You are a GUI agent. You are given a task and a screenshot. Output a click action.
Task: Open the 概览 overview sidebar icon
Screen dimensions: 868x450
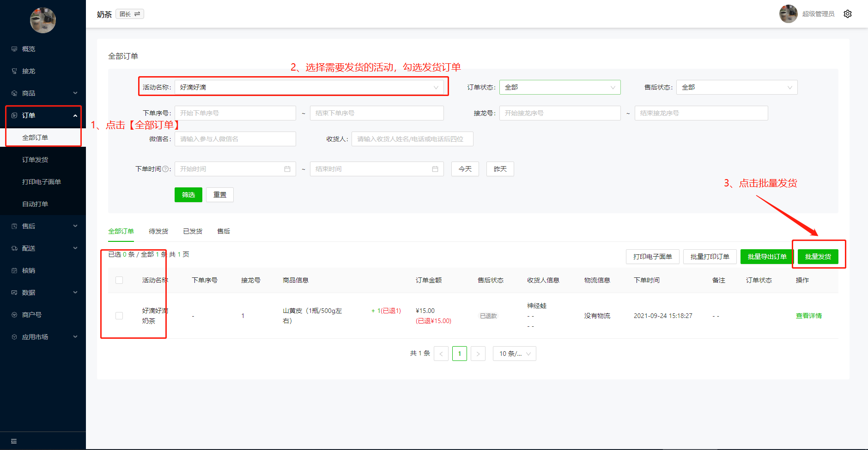coord(14,49)
